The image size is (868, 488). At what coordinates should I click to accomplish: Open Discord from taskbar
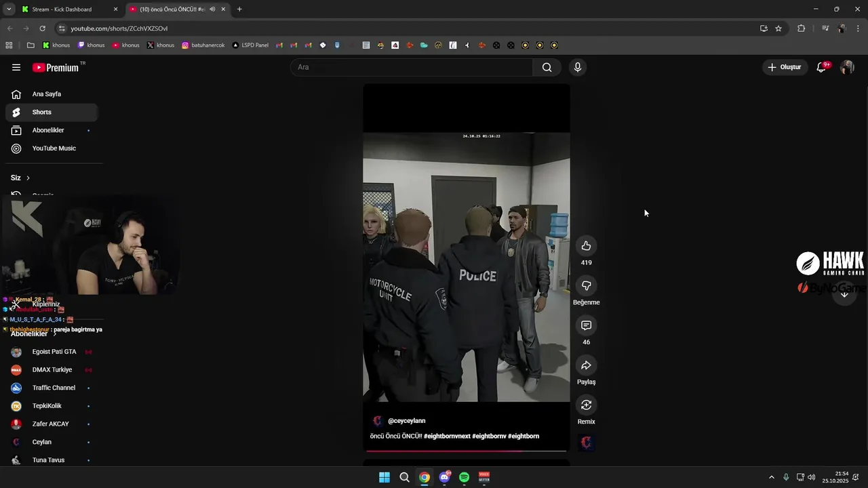[444, 477]
